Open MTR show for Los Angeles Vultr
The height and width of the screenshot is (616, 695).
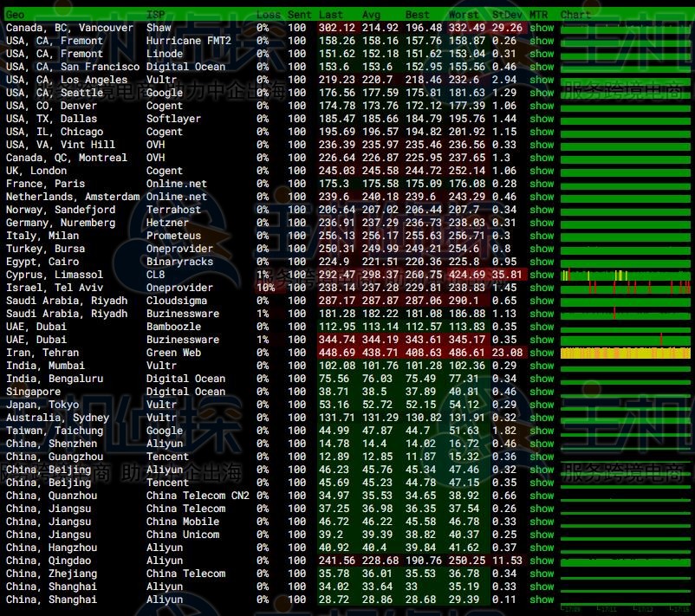point(542,80)
